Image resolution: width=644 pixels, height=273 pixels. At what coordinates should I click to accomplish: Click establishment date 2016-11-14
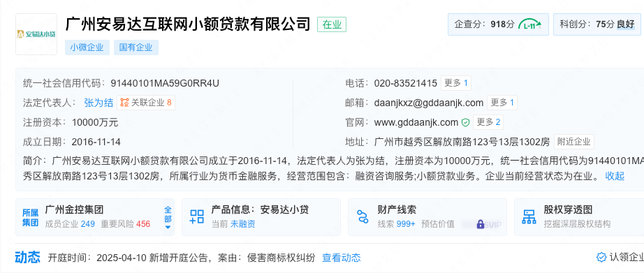coord(96,142)
